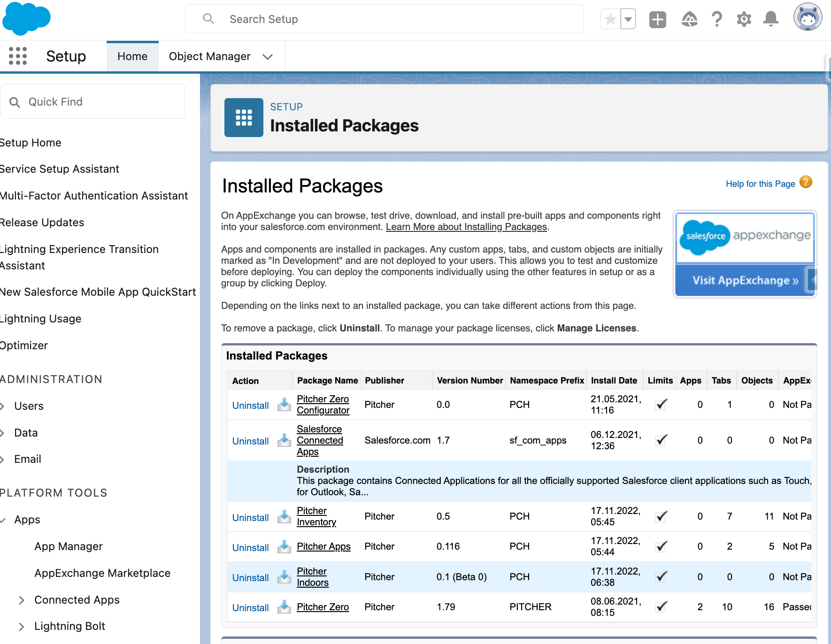This screenshot has height=644, width=831.
Task: Open the notifications bell
Action: 770,19
